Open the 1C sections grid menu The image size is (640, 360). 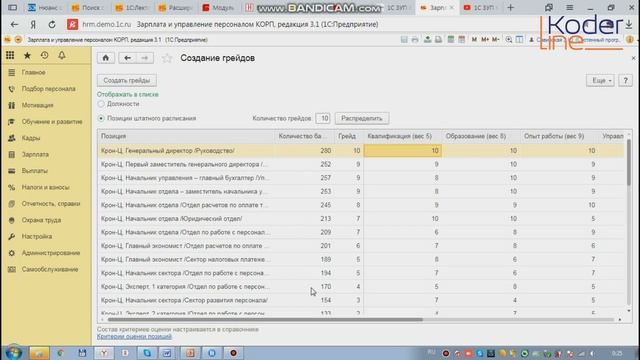point(10,55)
